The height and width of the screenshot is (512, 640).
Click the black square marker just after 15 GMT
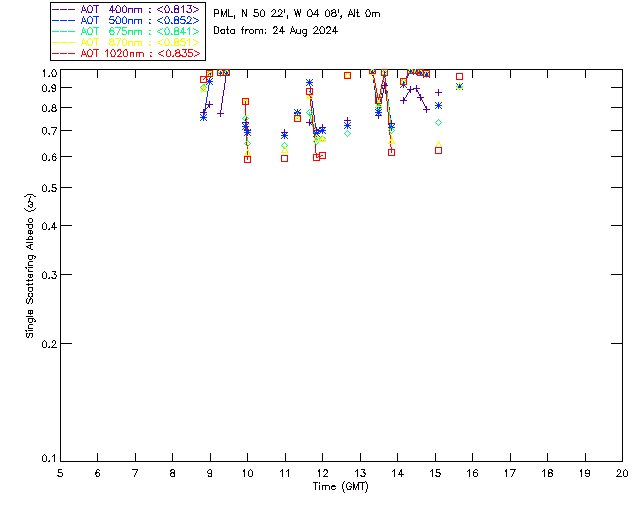[438, 151]
